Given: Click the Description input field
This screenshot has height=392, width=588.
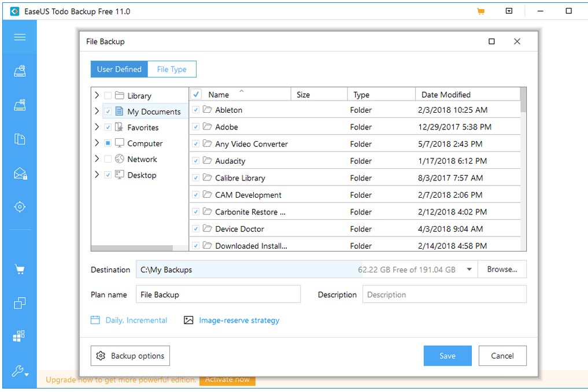Looking at the screenshot, I should click(445, 294).
